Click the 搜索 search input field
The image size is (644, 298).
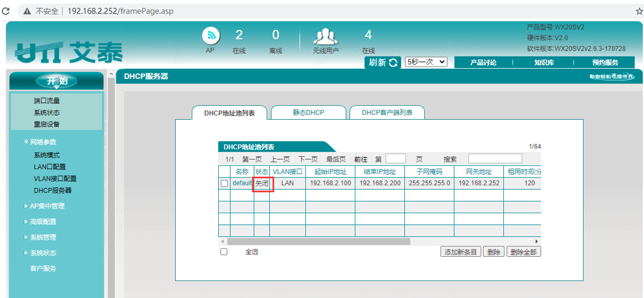point(495,159)
